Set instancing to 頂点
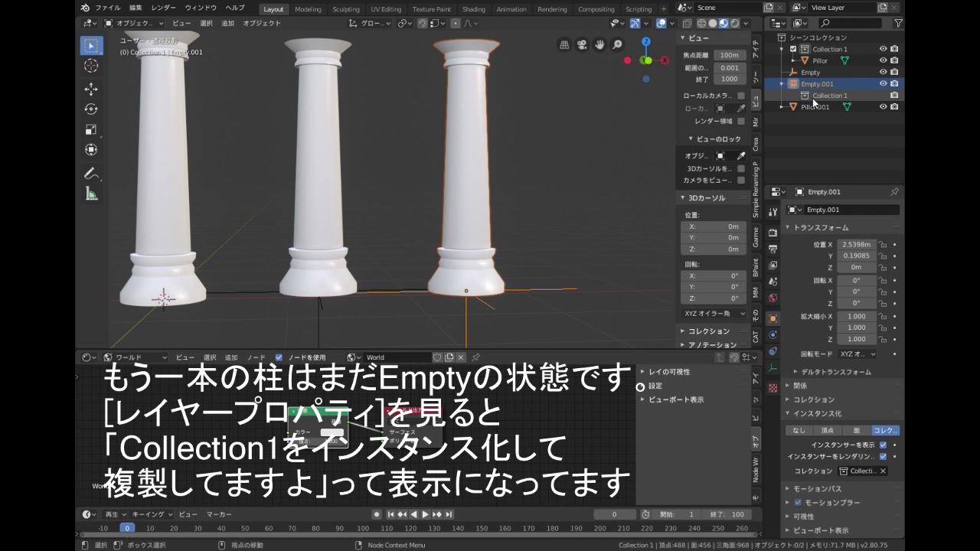This screenshot has width=980, height=551. [828, 431]
